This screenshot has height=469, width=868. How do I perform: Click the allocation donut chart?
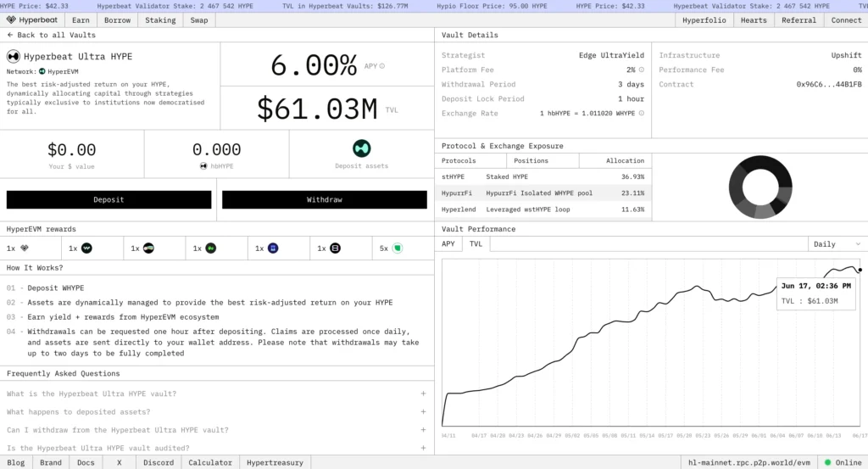(x=760, y=184)
